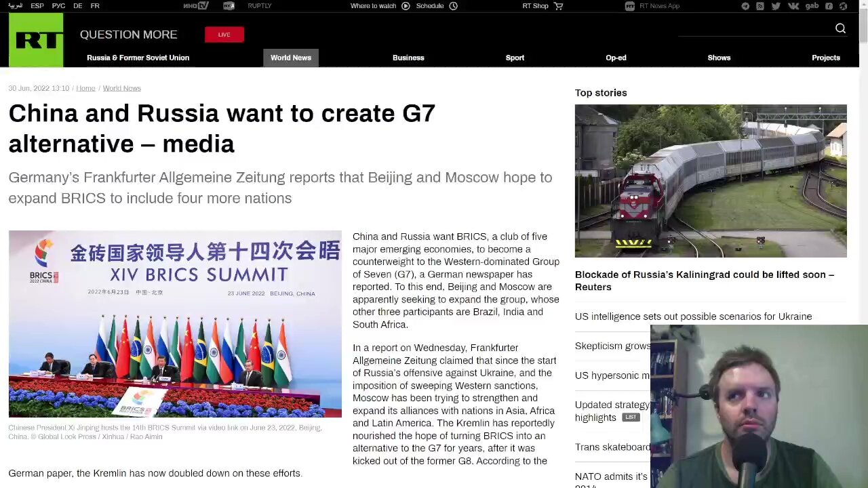This screenshot has width=868, height=488.
Task: Switch site language to РУС
Action: pyautogui.click(x=59, y=6)
